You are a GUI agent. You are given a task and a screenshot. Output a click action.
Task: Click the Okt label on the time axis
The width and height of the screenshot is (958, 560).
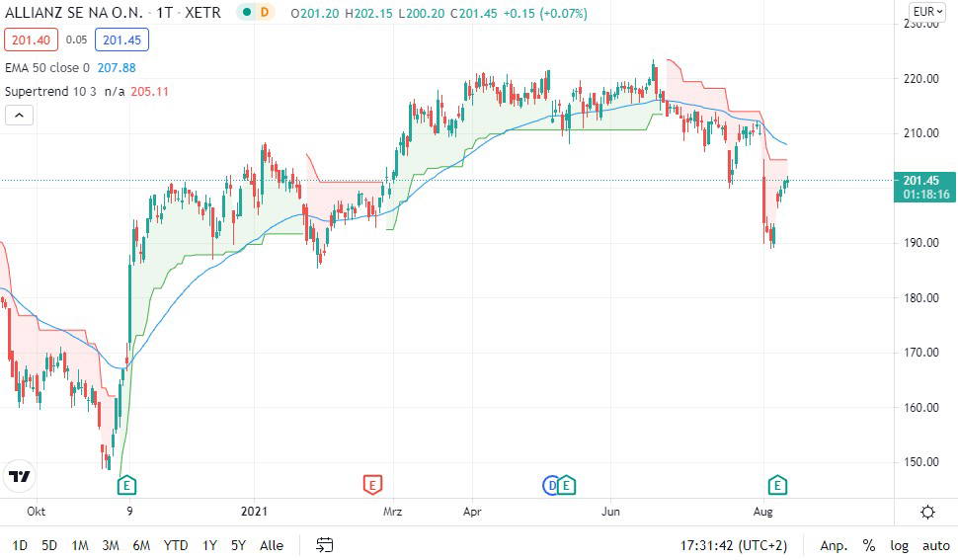click(36, 512)
